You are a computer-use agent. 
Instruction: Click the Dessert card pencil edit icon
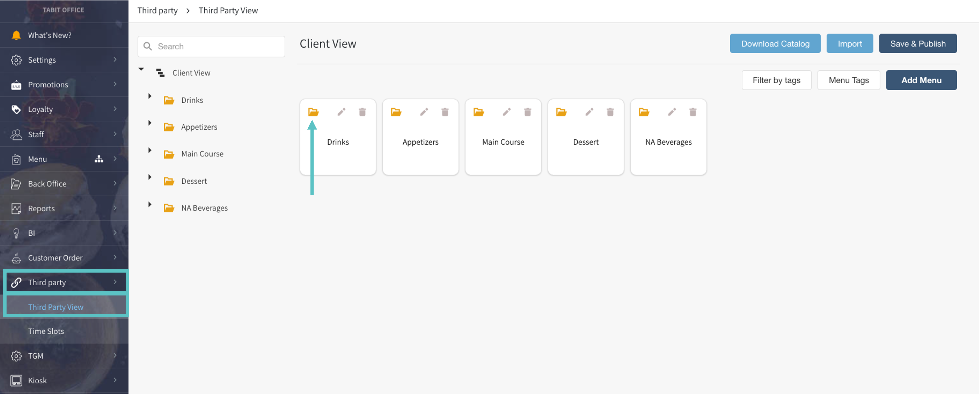(x=589, y=112)
